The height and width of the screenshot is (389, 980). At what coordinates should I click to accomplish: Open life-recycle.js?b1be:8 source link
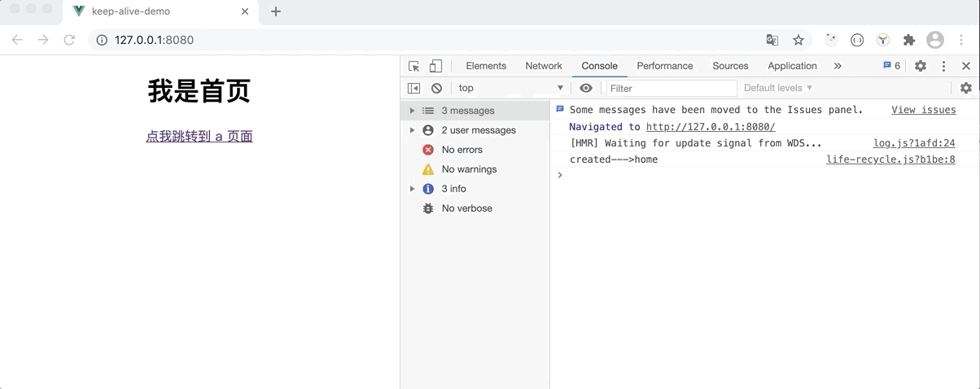point(891,160)
